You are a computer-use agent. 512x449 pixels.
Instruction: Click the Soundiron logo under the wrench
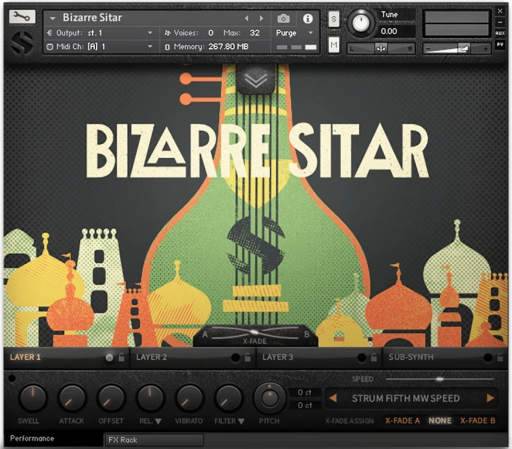22,43
